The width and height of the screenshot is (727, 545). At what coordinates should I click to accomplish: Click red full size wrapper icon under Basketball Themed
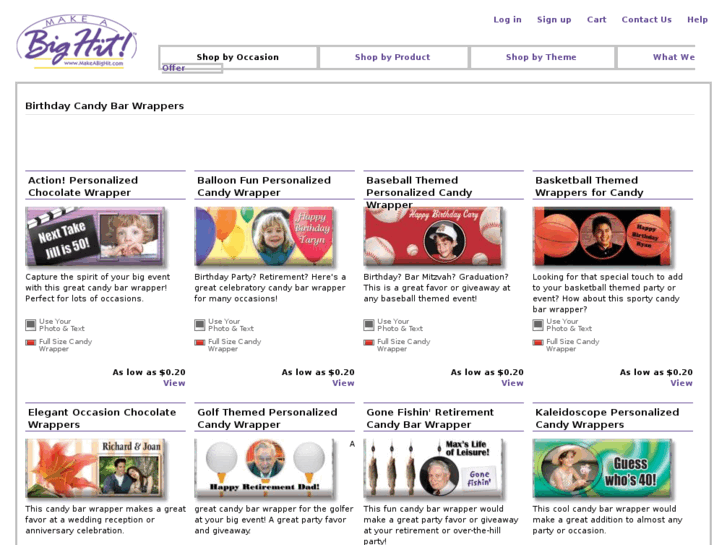click(538, 343)
